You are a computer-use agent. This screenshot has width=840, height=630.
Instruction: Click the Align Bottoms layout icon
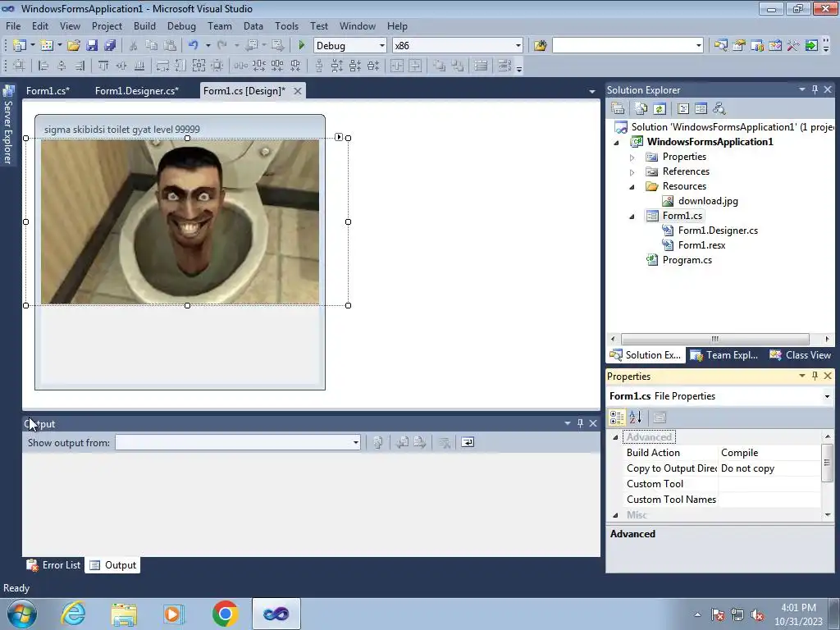(139, 66)
